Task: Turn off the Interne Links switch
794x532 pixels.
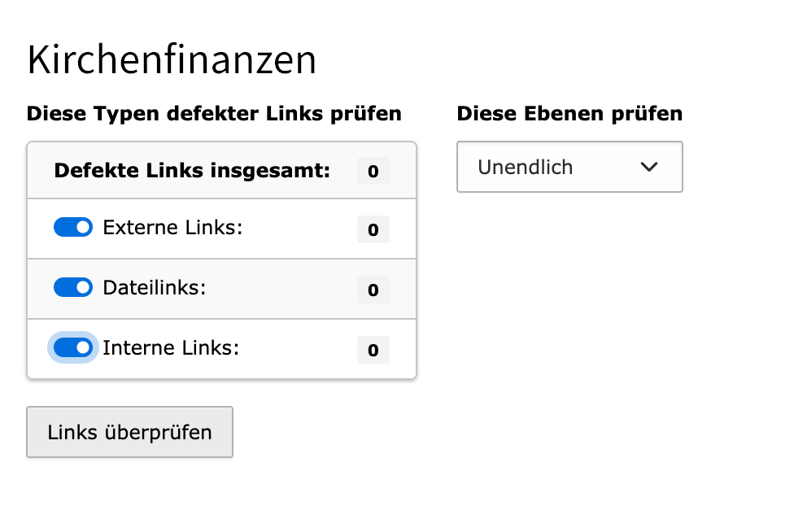Action: pos(73,347)
